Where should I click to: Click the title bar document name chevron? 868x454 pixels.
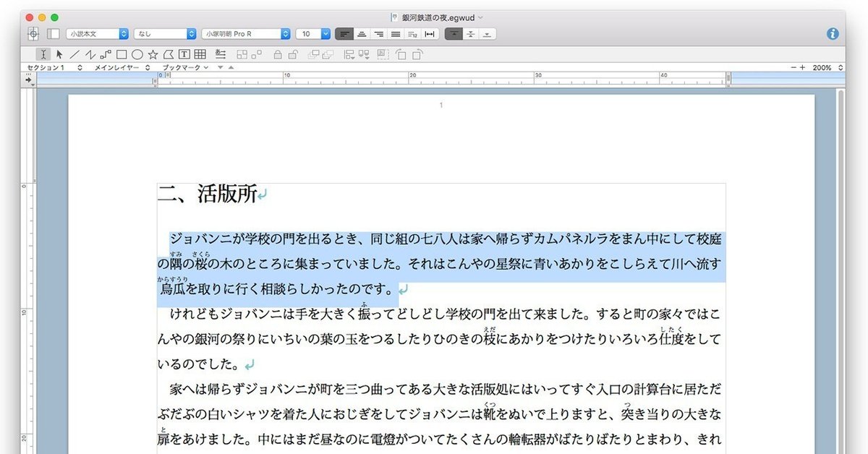[x=481, y=17]
